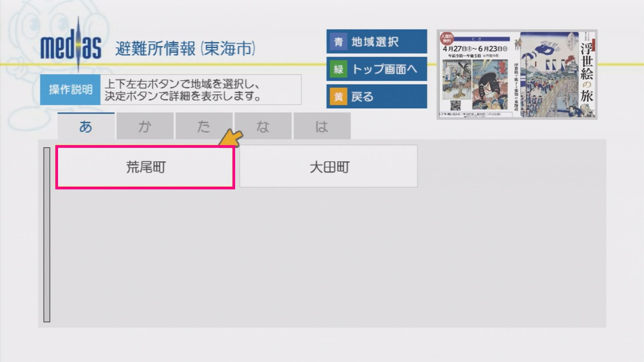Click the 操作説明 label
This screenshot has height=362, width=644.
70,89
